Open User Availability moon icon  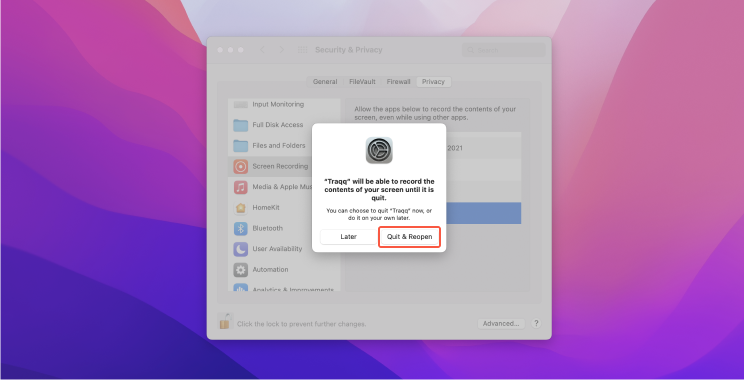[241, 249]
